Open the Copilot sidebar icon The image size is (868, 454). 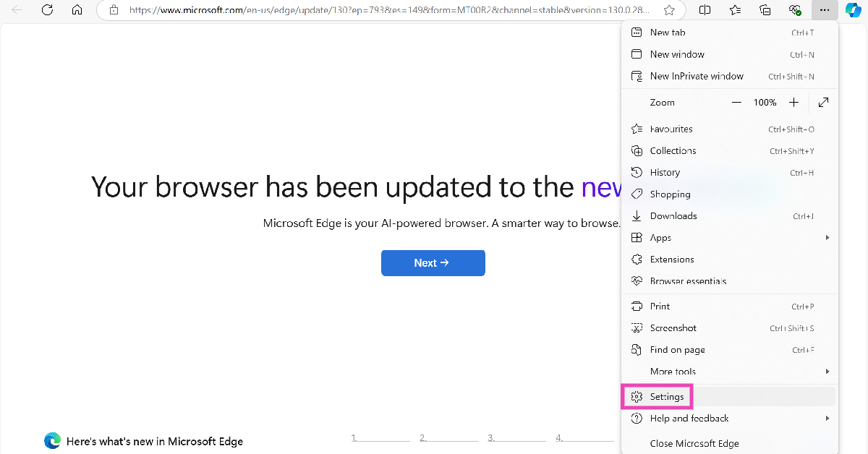pos(852,10)
